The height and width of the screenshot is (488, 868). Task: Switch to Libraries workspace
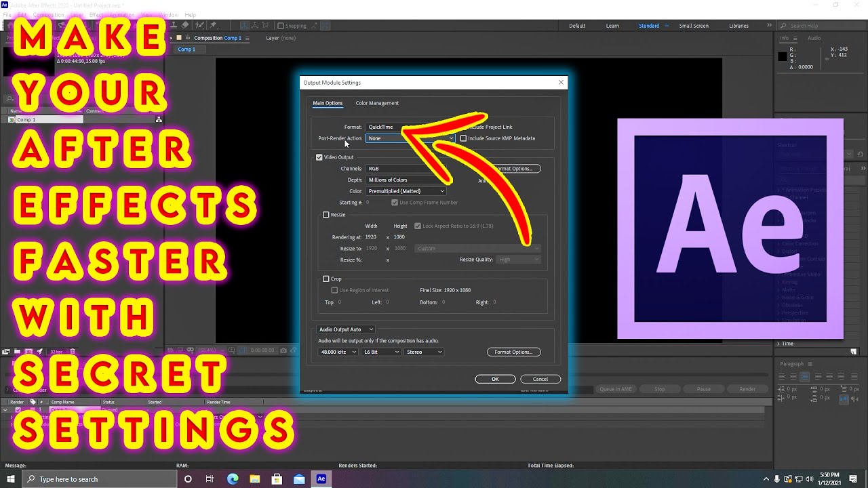point(738,26)
